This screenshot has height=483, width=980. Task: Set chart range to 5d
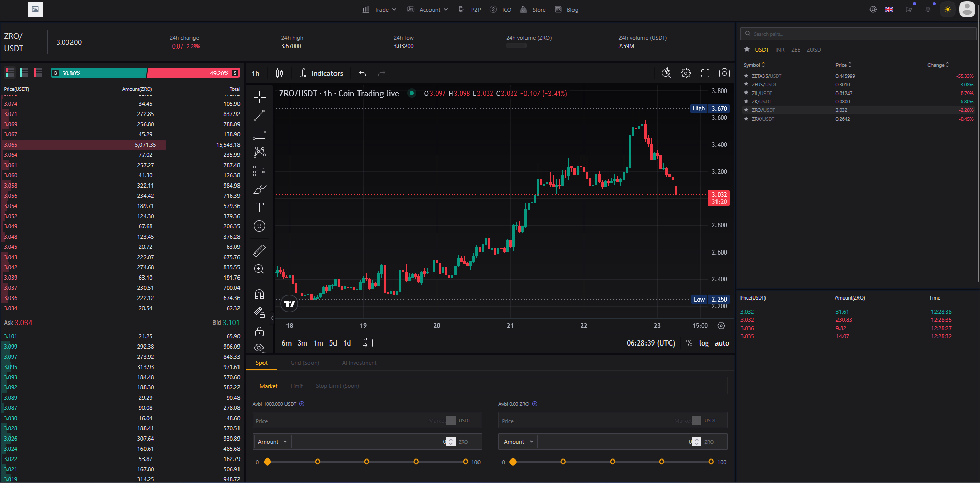tap(333, 343)
